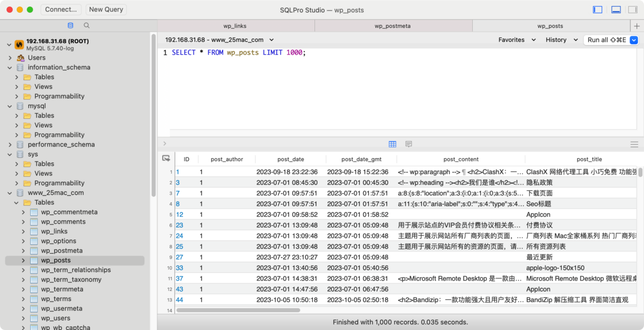Add a new query tab with plus

(637, 26)
